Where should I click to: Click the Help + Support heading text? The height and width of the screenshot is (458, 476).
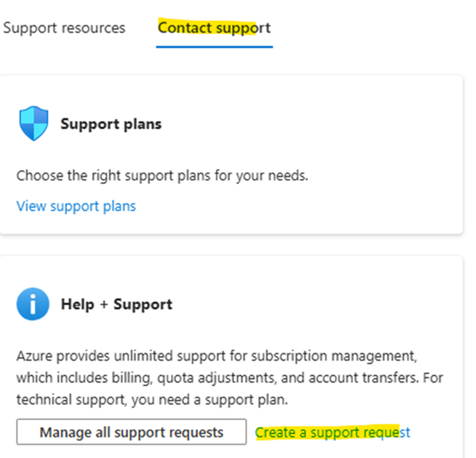[x=116, y=304]
